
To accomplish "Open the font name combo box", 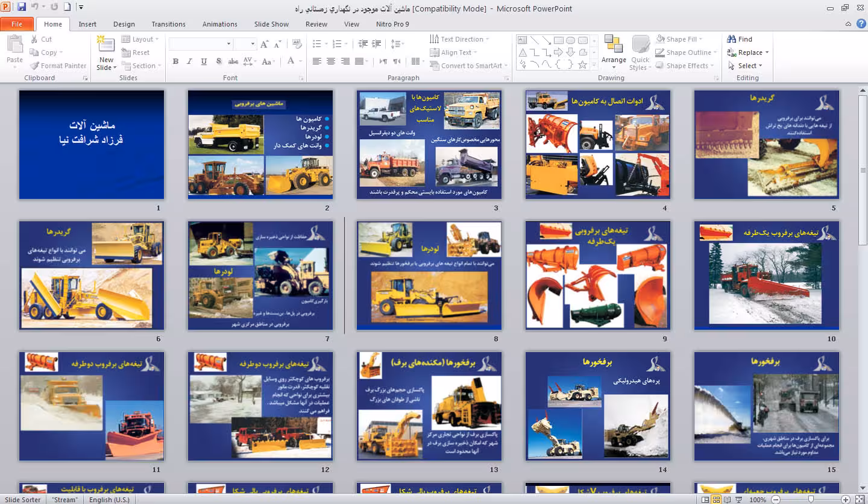I will click(201, 44).
